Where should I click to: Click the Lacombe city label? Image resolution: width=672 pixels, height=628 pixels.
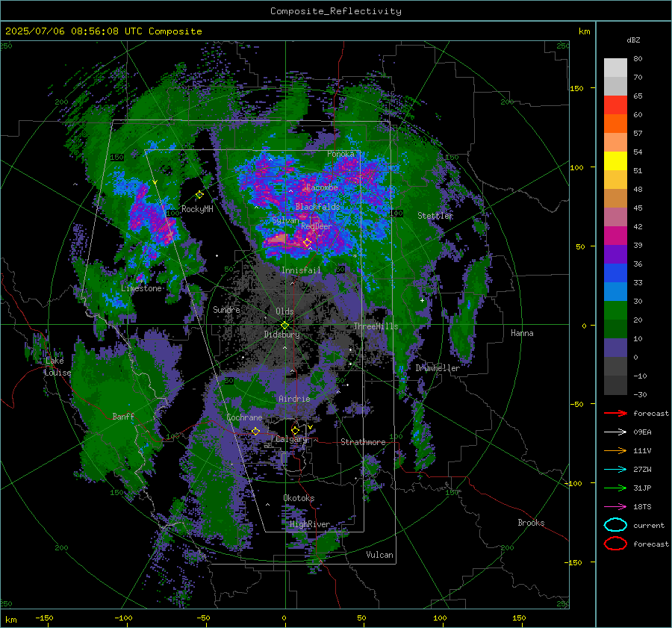click(x=322, y=187)
